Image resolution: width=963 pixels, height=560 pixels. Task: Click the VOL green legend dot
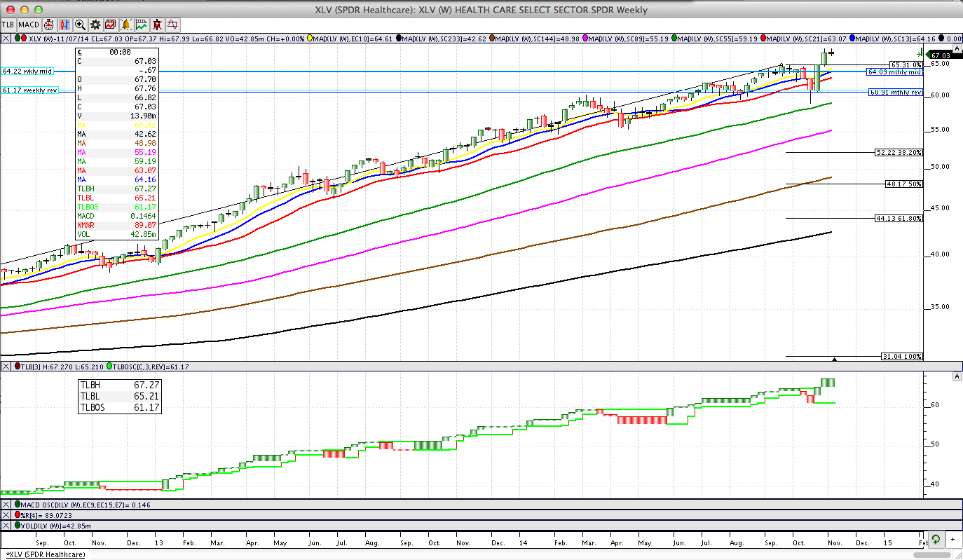17,526
